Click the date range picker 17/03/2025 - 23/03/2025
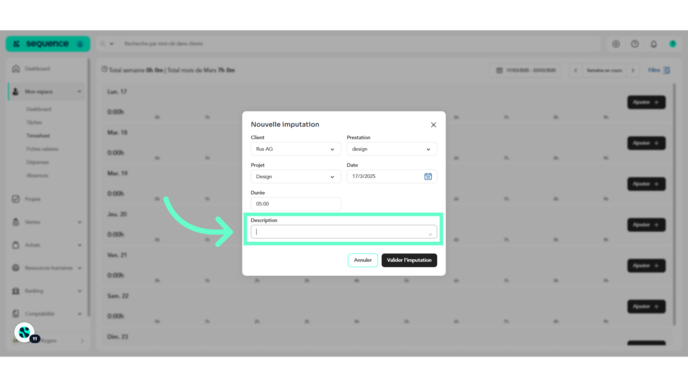 [x=525, y=70]
